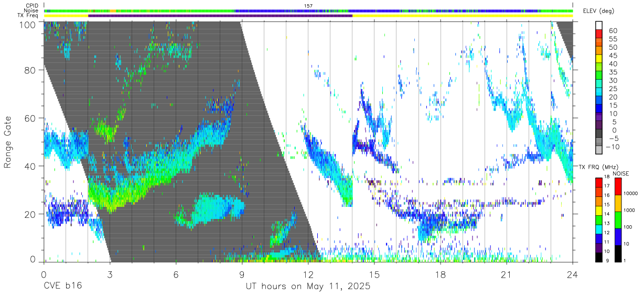Select the CVE b16 radar label

tap(62, 287)
